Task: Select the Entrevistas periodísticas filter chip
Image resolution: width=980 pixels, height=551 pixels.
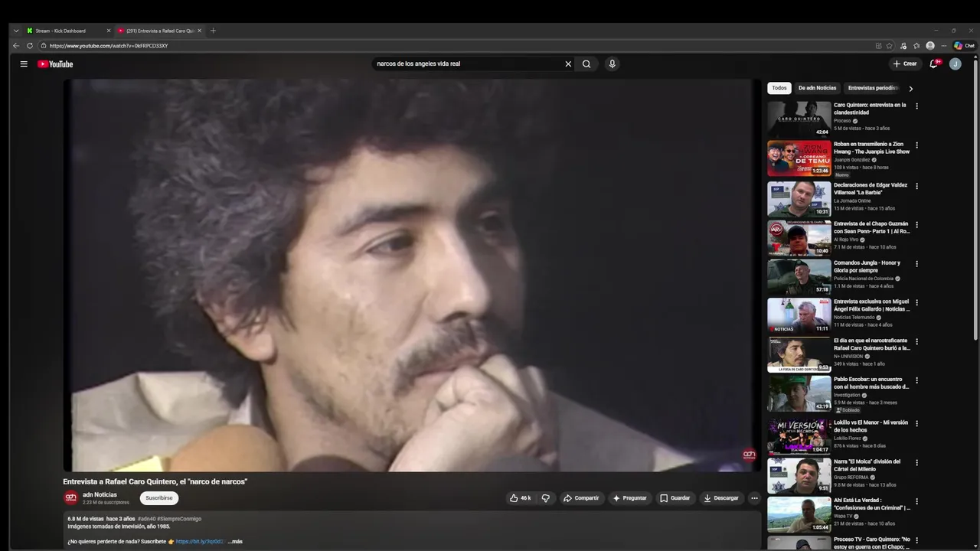Action: [873, 88]
